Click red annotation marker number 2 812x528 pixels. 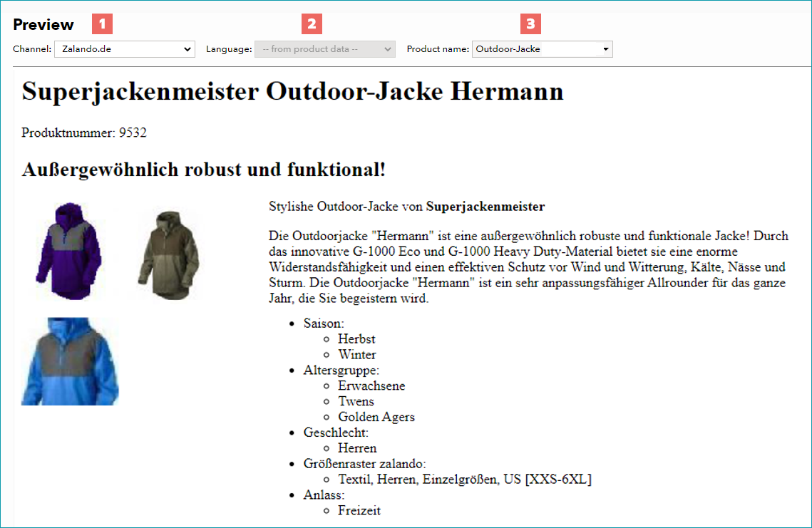pyautogui.click(x=312, y=24)
